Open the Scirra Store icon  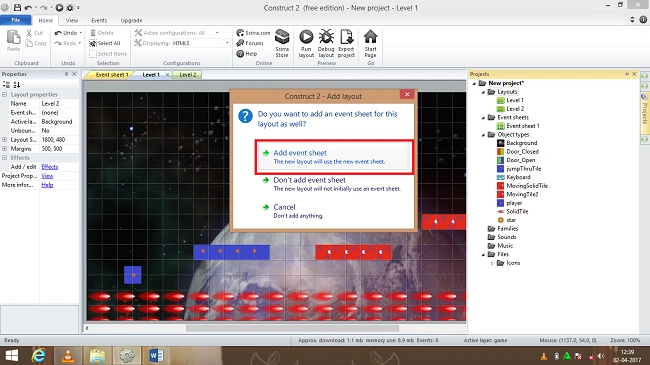(x=282, y=37)
